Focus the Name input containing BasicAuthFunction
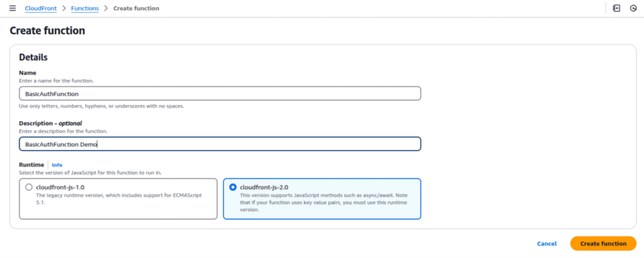Image resolution: width=644 pixels, height=258 pixels. (220, 94)
